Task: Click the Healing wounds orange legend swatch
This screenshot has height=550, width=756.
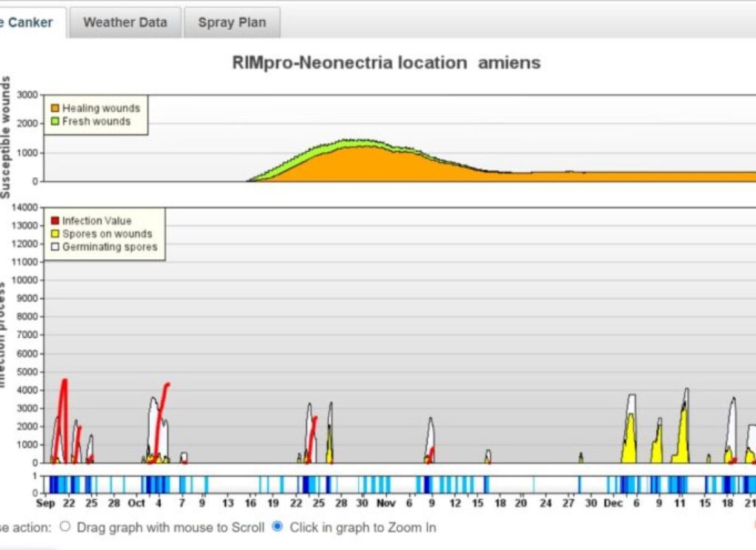Action: coord(55,108)
